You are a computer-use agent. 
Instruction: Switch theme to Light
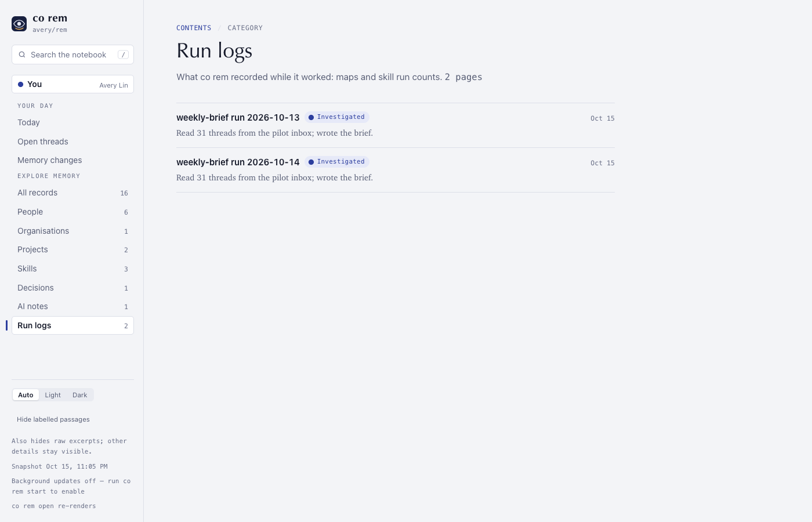(x=53, y=395)
